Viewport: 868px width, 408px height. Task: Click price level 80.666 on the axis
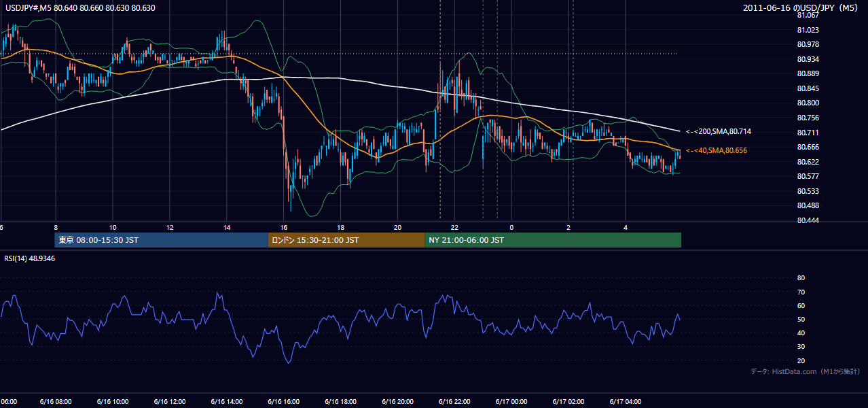tap(808, 147)
